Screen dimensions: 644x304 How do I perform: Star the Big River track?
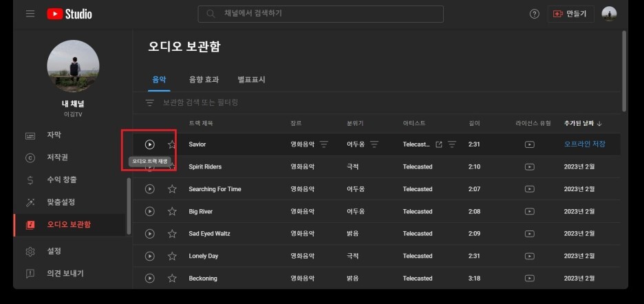click(x=172, y=211)
